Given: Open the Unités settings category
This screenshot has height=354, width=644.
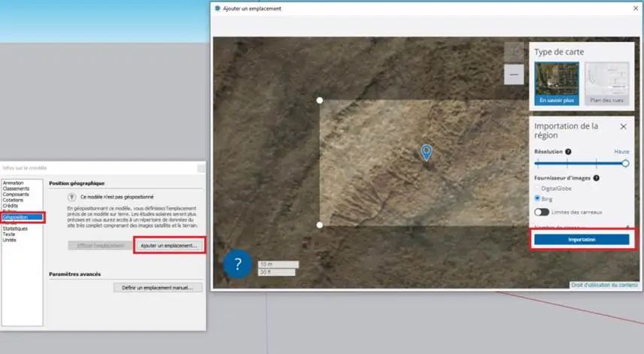Looking at the screenshot, I should tap(11, 240).
